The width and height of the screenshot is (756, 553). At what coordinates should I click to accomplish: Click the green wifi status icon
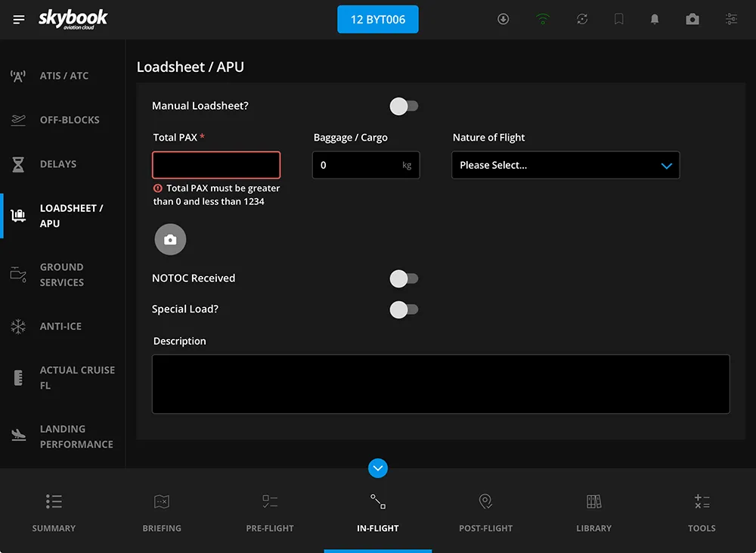542,19
